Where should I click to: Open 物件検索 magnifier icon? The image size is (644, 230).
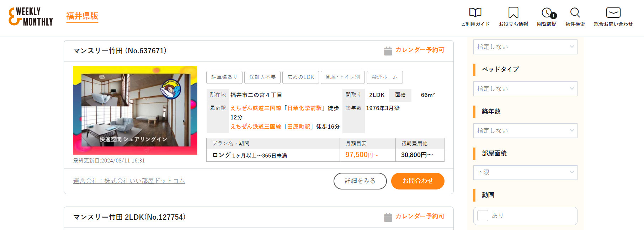point(575,13)
